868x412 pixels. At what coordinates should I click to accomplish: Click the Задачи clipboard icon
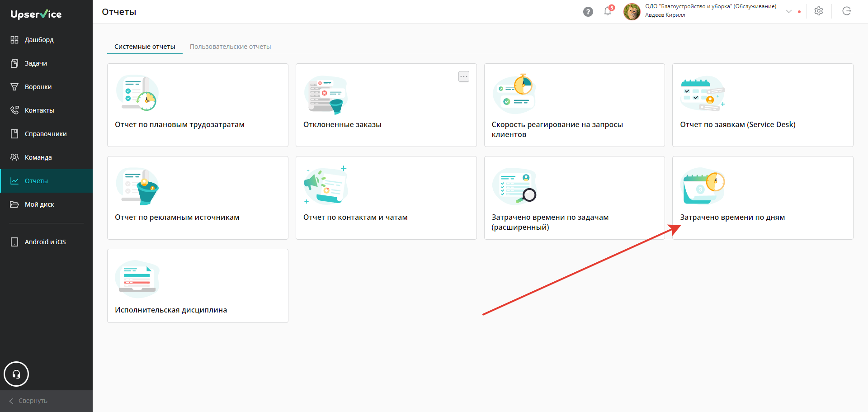pyautogui.click(x=14, y=63)
